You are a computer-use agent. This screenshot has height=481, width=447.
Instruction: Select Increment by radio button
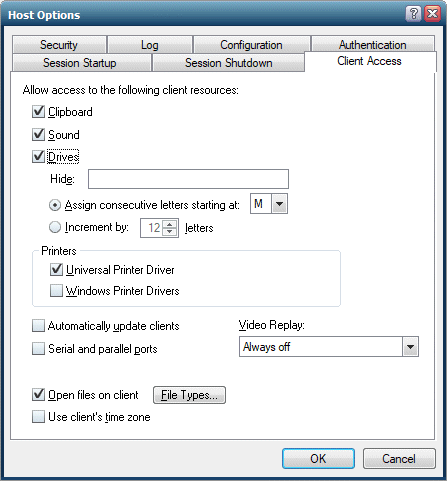pyautogui.click(x=55, y=227)
